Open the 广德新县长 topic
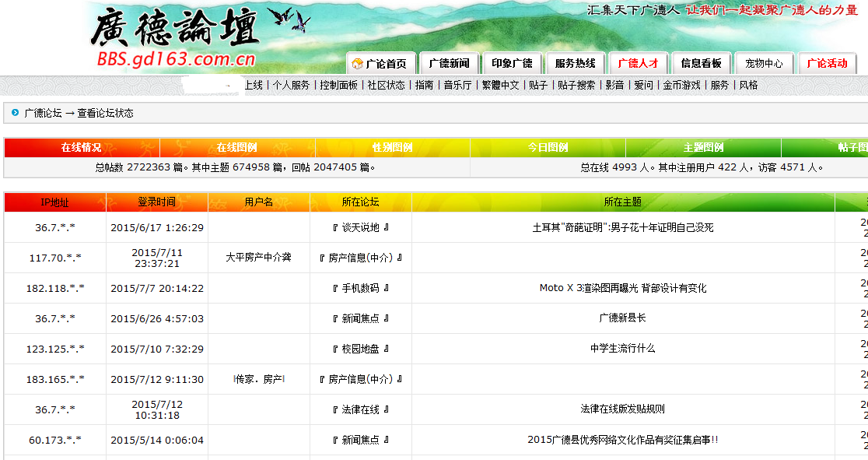This screenshot has width=868, height=460. point(623,318)
